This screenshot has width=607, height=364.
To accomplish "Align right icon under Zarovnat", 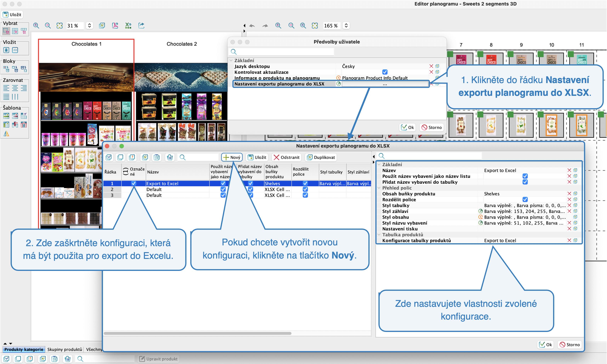I will pyautogui.click(x=24, y=88).
